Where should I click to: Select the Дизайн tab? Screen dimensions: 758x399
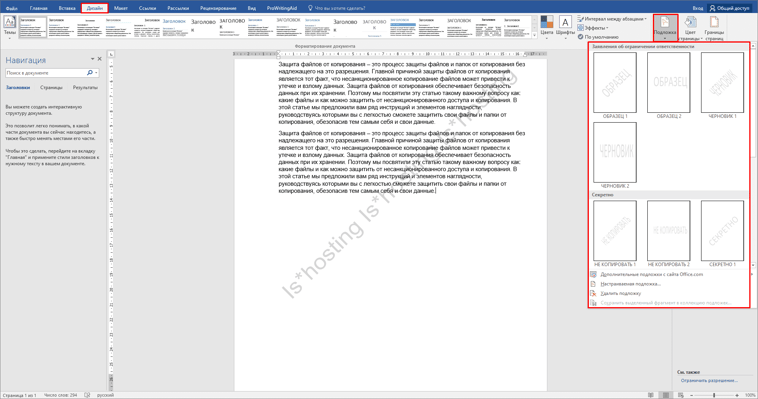pos(95,8)
